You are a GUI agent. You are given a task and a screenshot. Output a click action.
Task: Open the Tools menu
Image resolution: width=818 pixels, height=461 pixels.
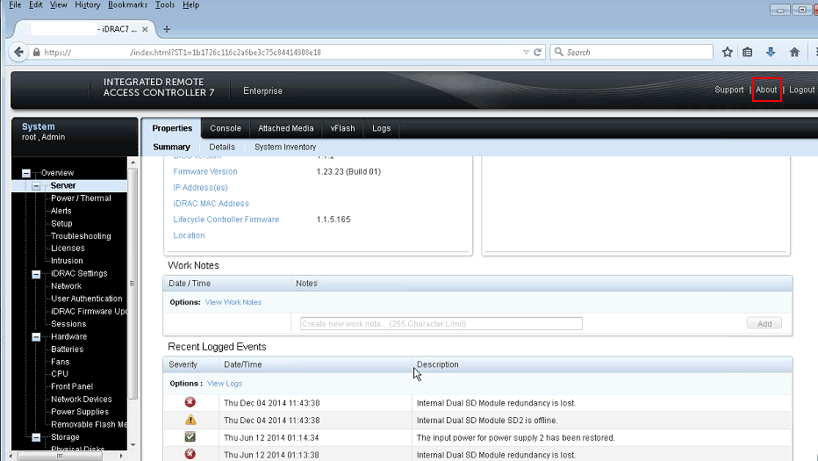pos(164,5)
